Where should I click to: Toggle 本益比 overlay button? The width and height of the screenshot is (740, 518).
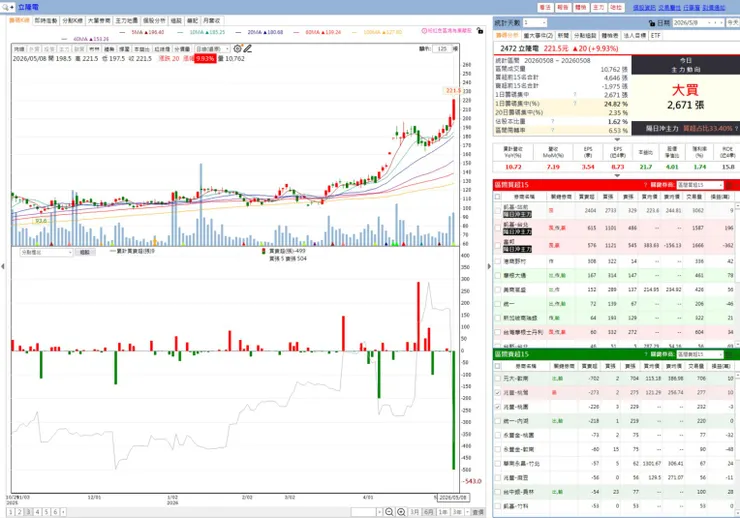(x=142, y=49)
